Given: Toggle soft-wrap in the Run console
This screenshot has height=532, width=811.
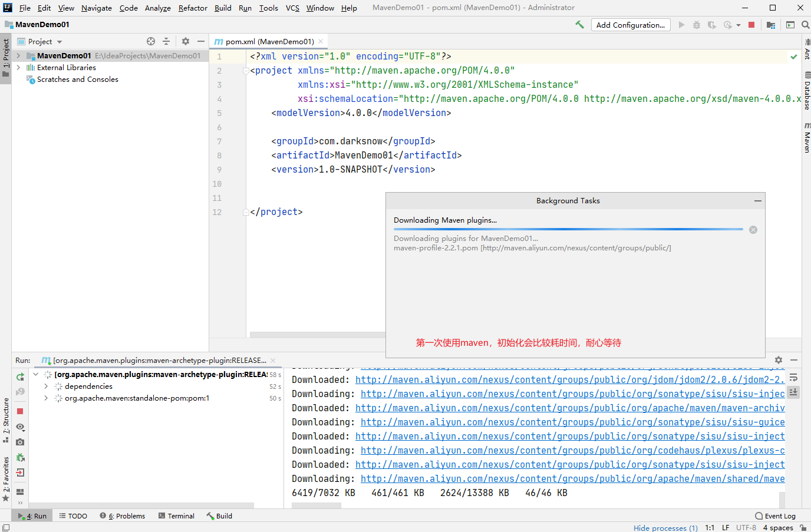Looking at the screenshot, I should 793,378.
